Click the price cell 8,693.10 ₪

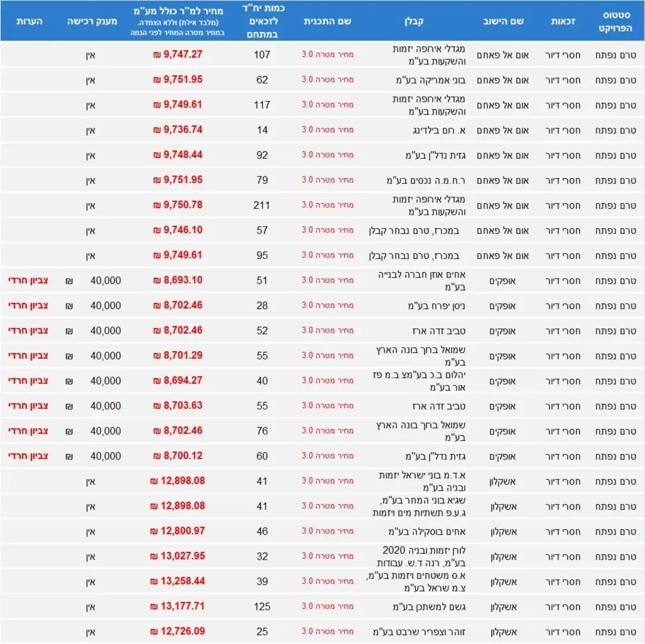178,280
